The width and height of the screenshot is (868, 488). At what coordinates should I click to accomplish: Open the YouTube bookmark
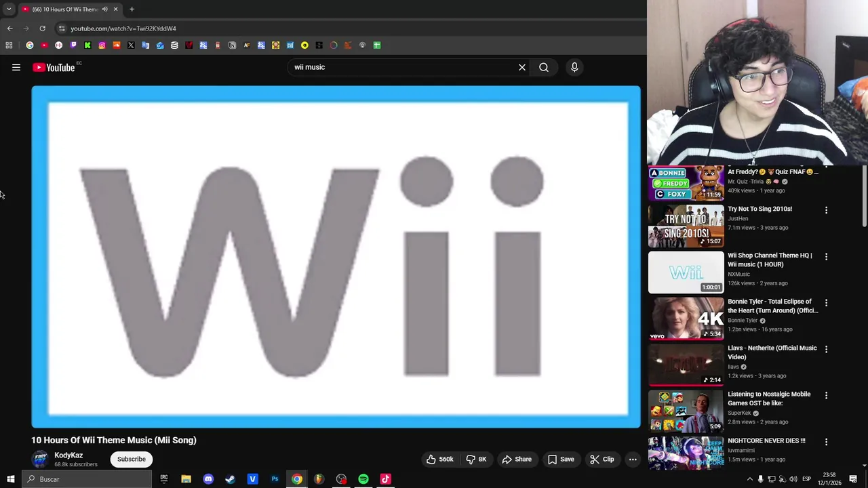coord(44,45)
